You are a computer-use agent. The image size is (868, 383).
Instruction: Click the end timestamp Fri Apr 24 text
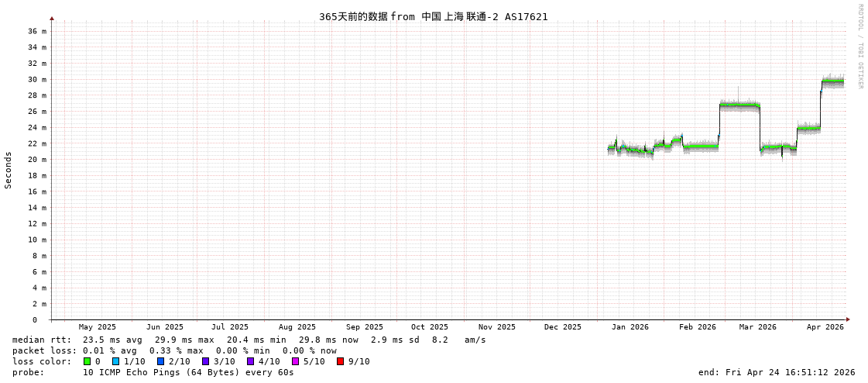(x=777, y=372)
